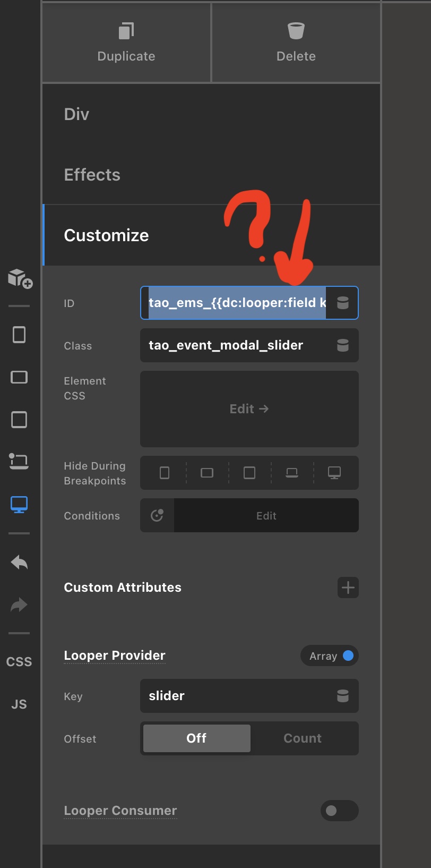This screenshot has height=868, width=431.
Task: Open dynamic content for ID field
Action: [343, 303]
